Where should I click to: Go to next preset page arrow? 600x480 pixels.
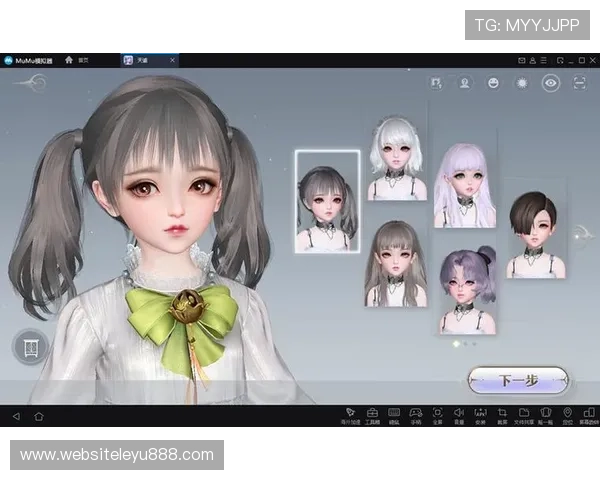[x=583, y=234]
